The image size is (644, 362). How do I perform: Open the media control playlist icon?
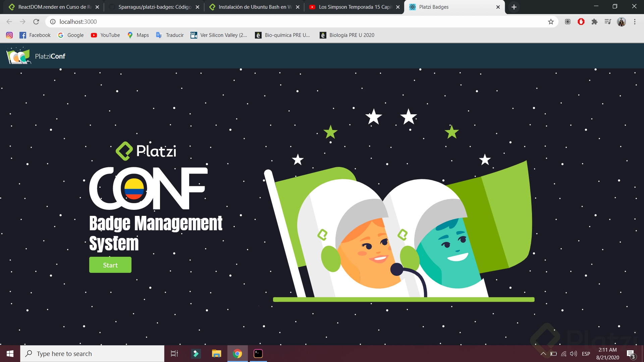coord(608,22)
